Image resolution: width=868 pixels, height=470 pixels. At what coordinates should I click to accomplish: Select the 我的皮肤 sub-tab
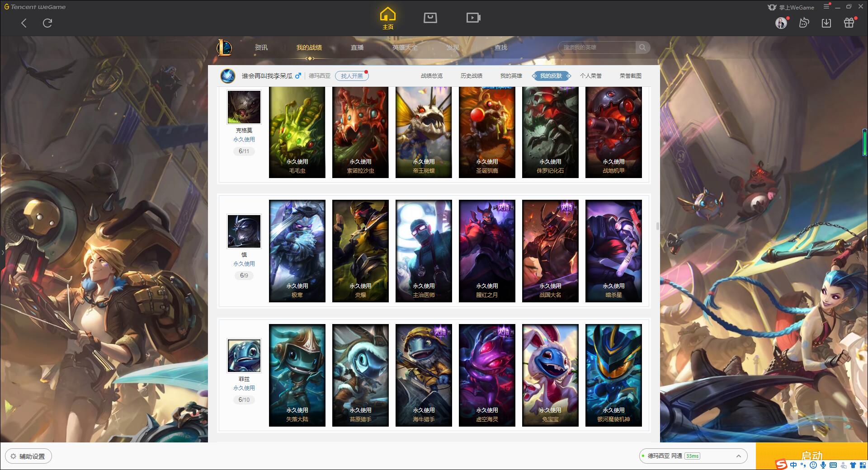(x=551, y=76)
